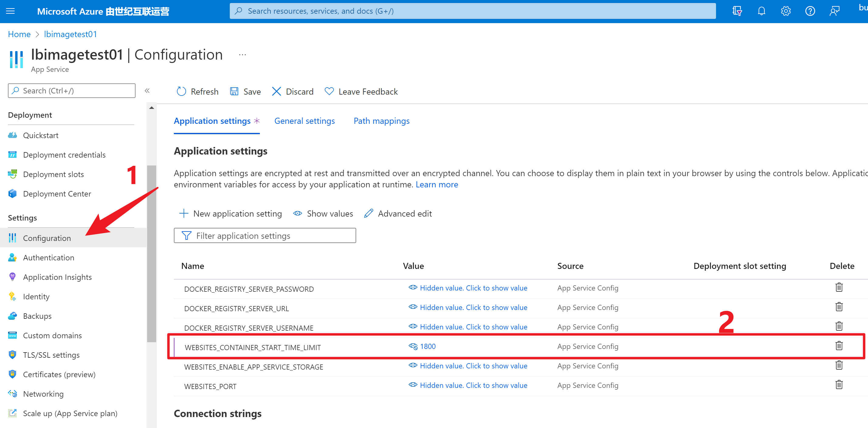Open the top-left hamburger portal menu
This screenshot has width=868, height=428.
[x=10, y=11]
